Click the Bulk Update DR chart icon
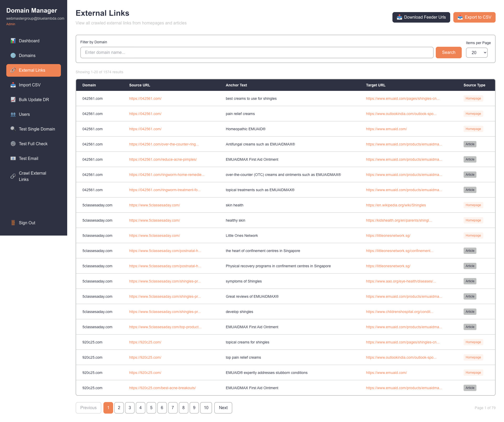This screenshot has width=504, height=422. (x=13, y=100)
